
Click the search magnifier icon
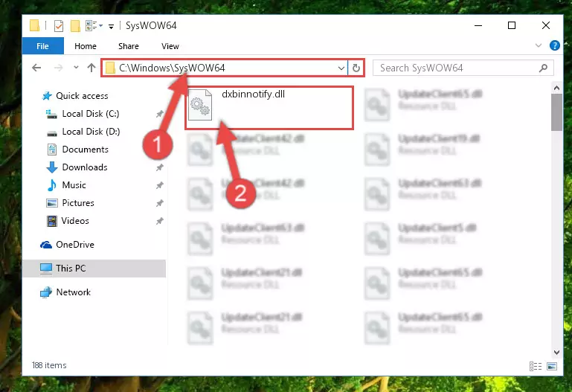pos(543,68)
